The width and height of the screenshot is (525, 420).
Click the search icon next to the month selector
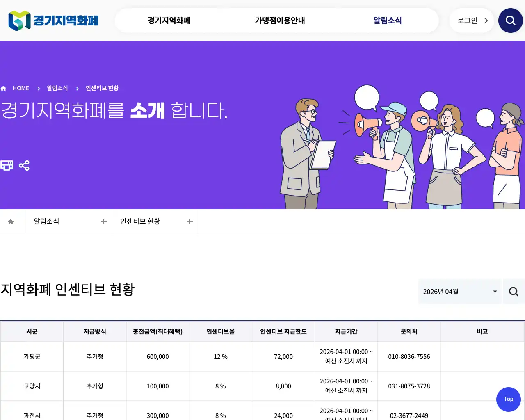pos(514,291)
